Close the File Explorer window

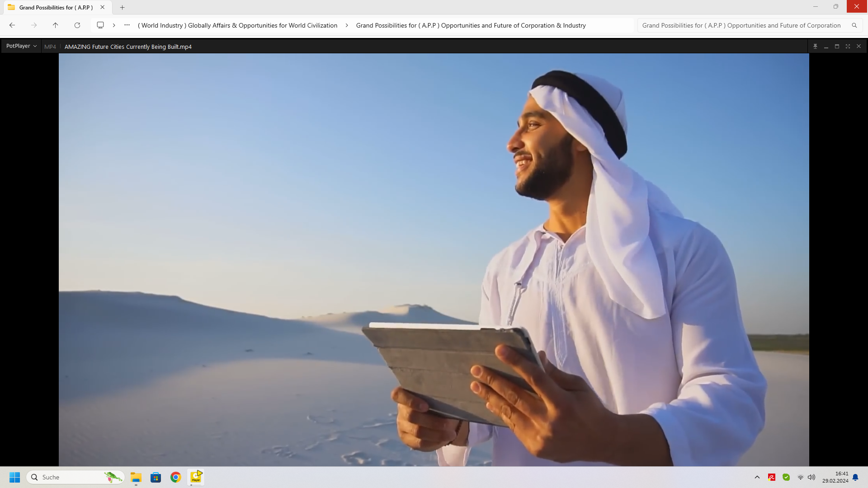pos(857,6)
